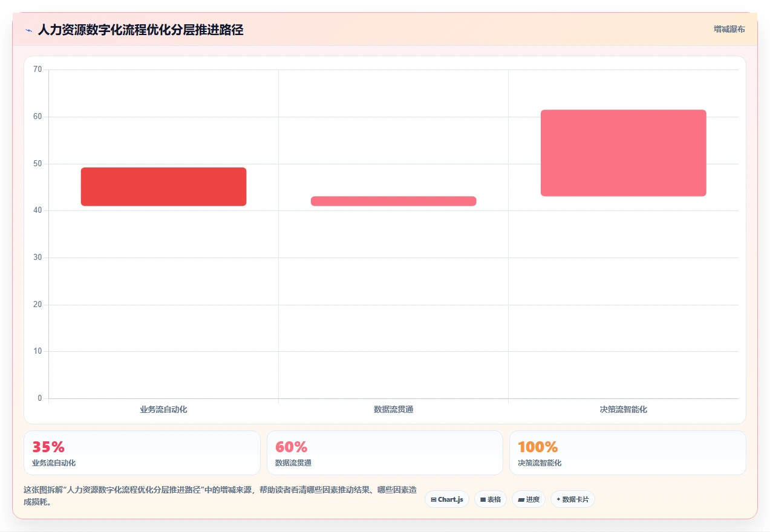Click the y-axis value 70
The image size is (770, 532).
pos(38,70)
